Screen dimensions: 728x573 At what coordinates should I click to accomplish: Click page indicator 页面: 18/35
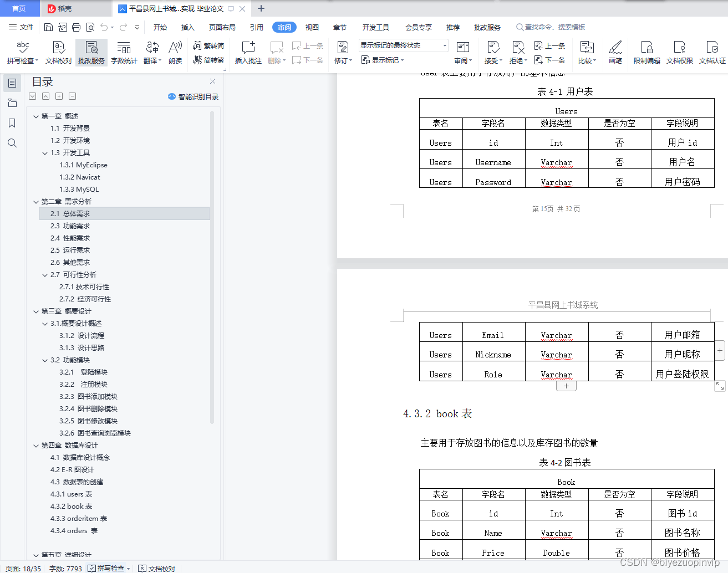click(23, 569)
